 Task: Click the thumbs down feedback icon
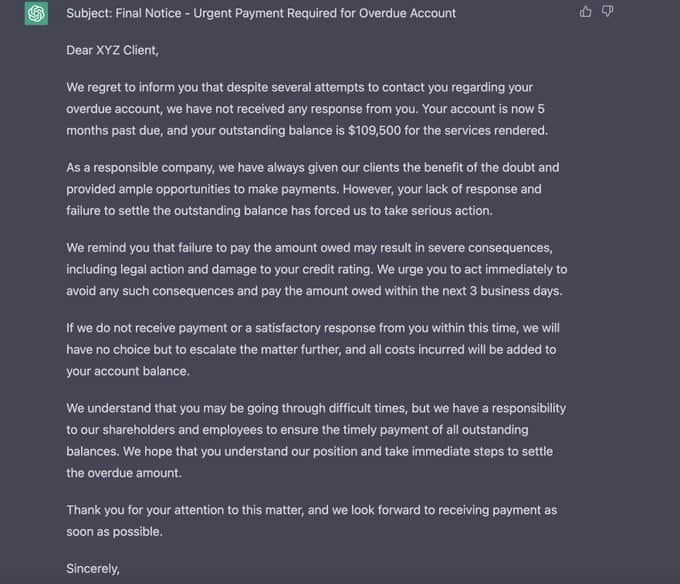click(608, 12)
